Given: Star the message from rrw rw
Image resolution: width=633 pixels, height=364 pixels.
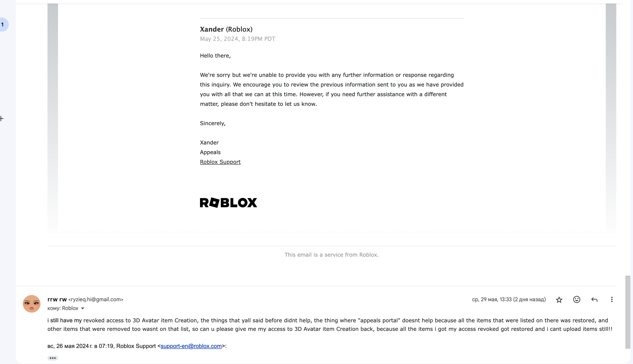Looking at the screenshot, I should [559, 299].
